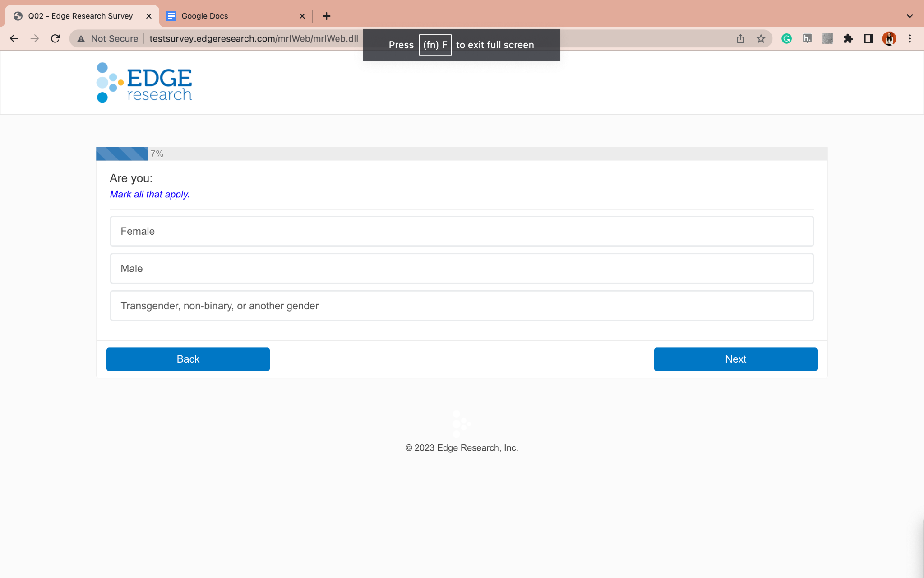Bookmark this page with star icon

pos(761,39)
